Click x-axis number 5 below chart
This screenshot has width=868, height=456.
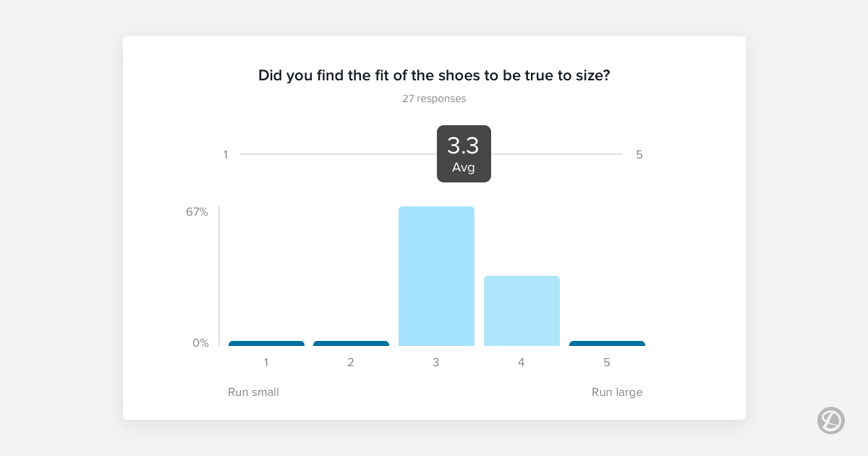pos(607,363)
